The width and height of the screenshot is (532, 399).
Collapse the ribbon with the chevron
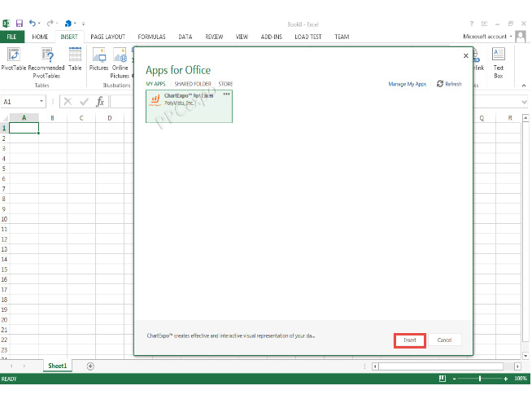[x=524, y=85]
